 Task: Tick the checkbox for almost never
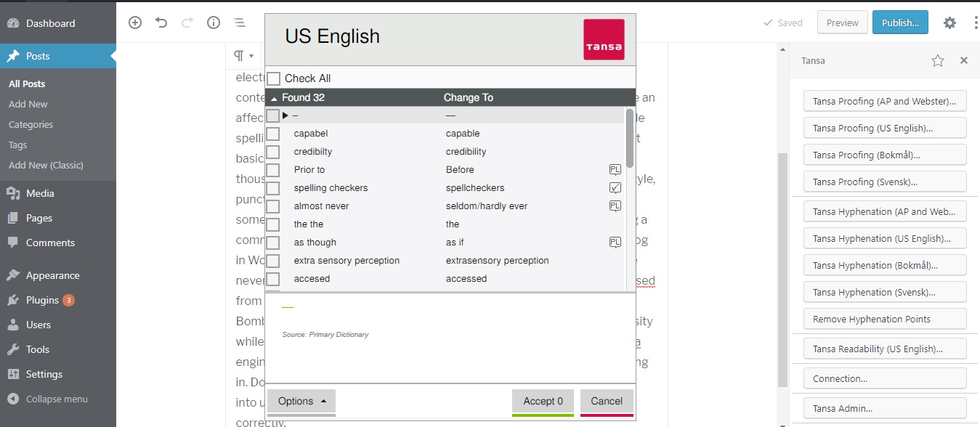point(272,206)
